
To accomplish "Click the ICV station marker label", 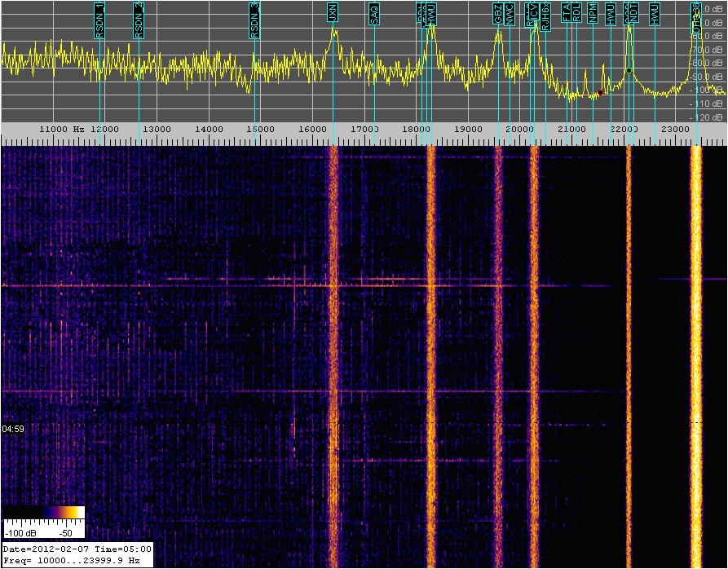I will click(x=535, y=13).
